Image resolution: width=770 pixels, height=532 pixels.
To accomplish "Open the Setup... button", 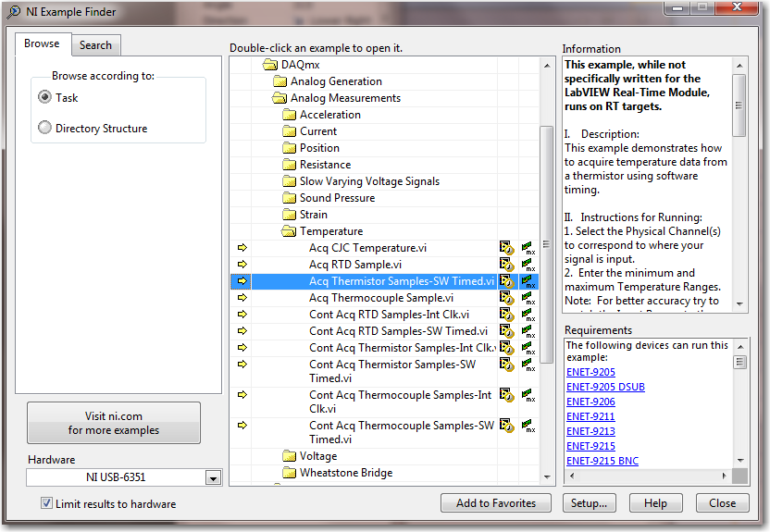I will click(x=589, y=503).
